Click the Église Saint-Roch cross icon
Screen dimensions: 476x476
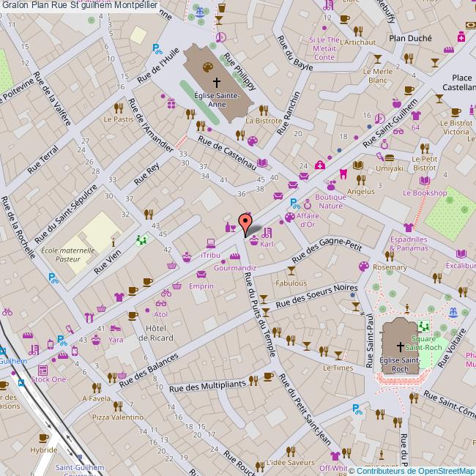pyautogui.click(x=401, y=345)
